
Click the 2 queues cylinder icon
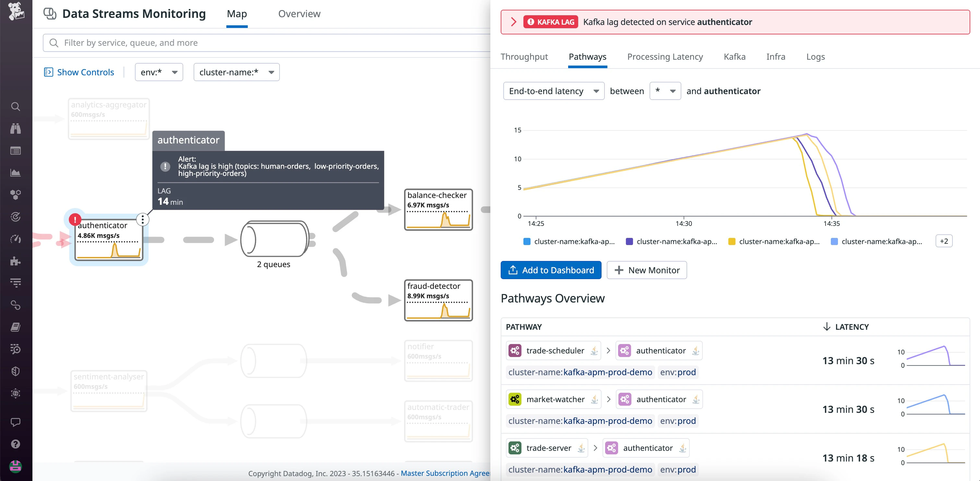pos(275,239)
